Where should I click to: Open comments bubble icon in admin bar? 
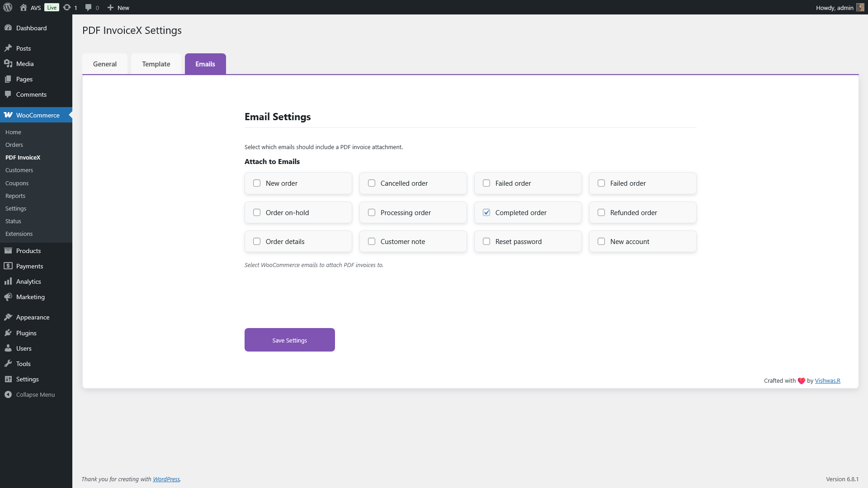point(89,7)
